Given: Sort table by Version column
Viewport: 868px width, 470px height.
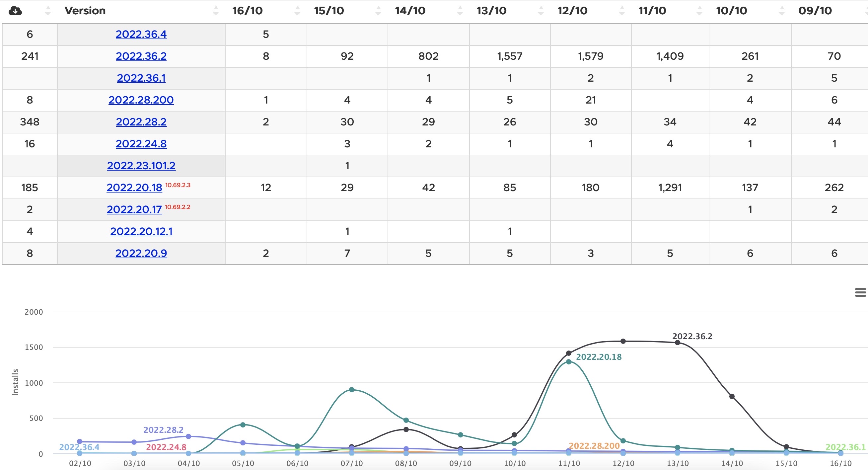Looking at the screenshot, I should click(x=85, y=11).
